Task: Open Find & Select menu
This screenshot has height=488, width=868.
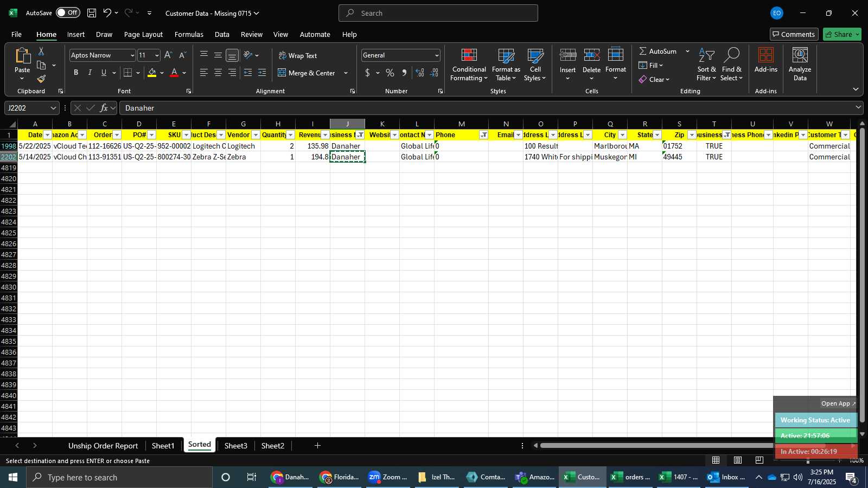Action: coord(731,65)
